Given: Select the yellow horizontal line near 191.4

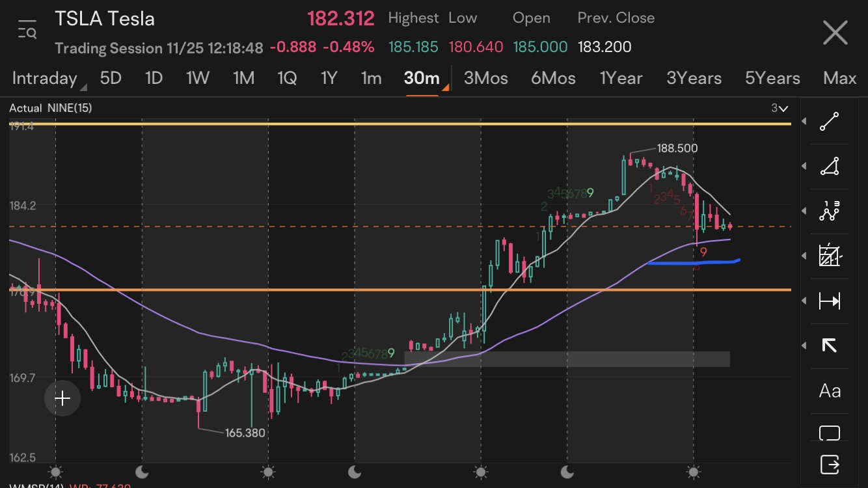Looking at the screenshot, I should click(400, 123).
